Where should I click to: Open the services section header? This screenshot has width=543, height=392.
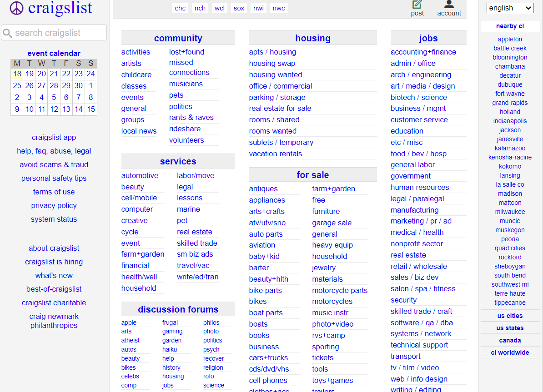click(178, 161)
